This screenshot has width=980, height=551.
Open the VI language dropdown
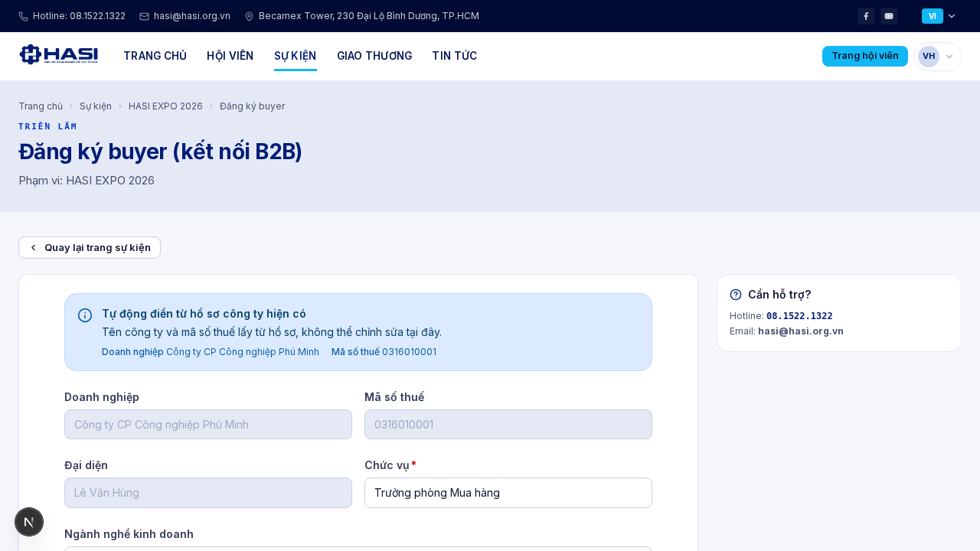tap(939, 16)
